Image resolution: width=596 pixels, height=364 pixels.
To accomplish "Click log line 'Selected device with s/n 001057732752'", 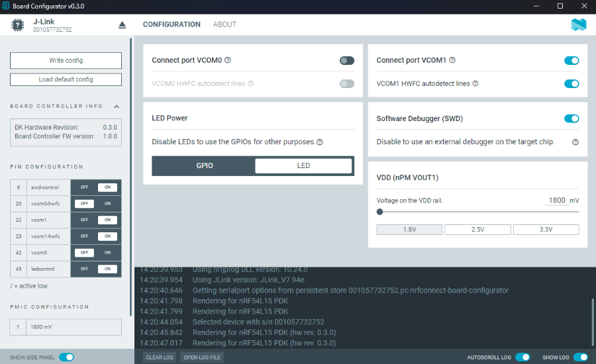I will [258, 322].
